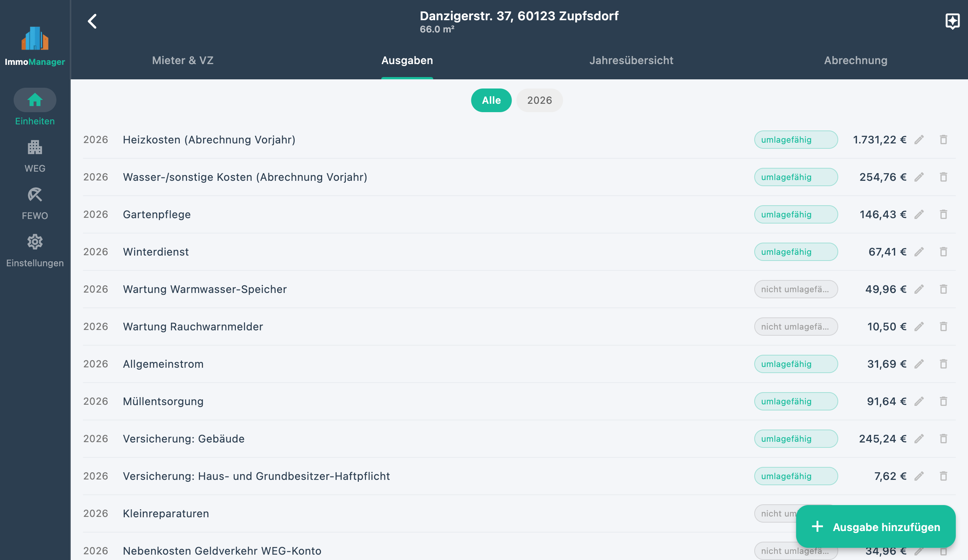The image size is (968, 560).
Task: Open WEG section in sidebar
Action: (35, 156)
